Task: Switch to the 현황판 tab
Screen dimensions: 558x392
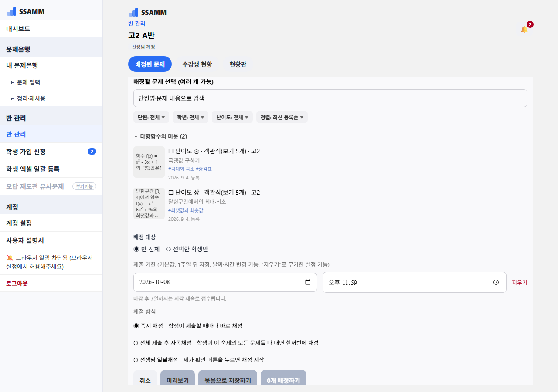Action: point(238,64)
